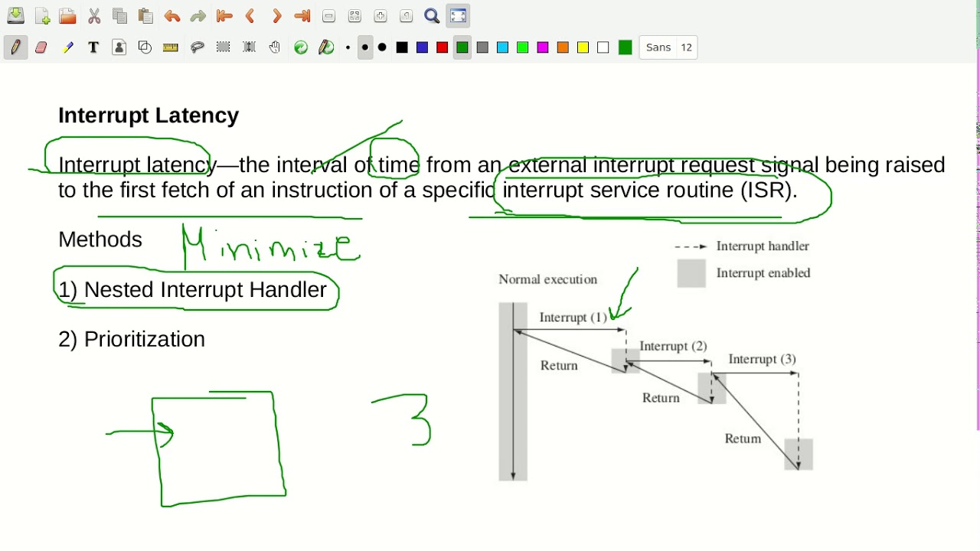
Task: Open the Sans 12 font selector
Action: 668,47
